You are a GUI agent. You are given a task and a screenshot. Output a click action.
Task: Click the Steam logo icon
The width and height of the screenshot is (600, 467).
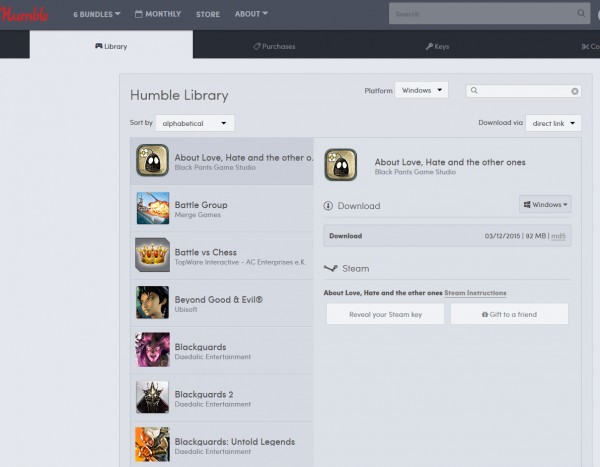[331, 268]
